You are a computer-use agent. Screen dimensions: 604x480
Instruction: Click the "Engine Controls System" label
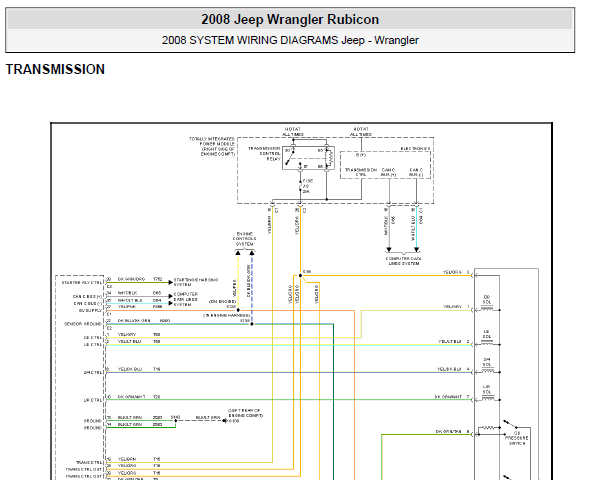244,239
